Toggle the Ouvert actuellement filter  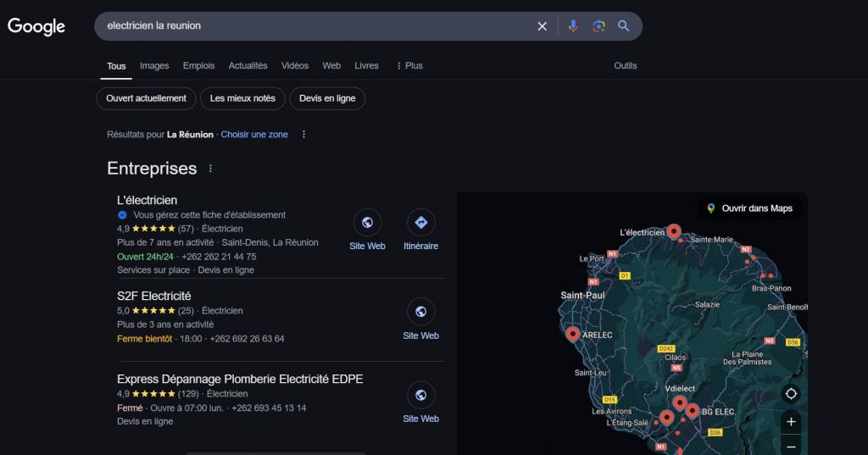146,98
